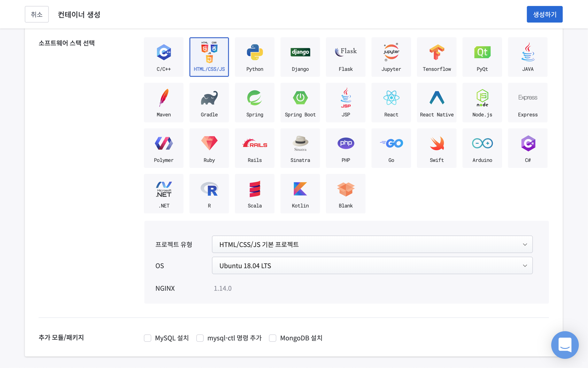Click the NGINX version 1.14.0 text

point(223,288)
